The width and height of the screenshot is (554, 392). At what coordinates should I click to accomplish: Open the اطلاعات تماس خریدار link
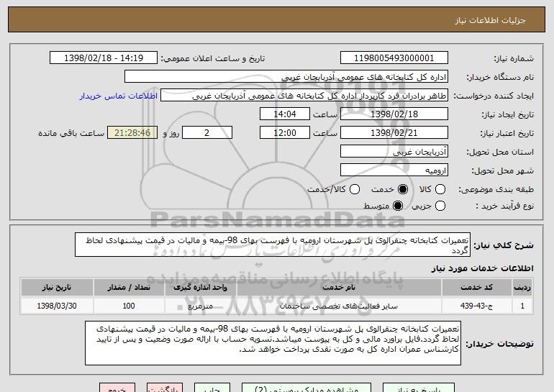pos(119,96)
